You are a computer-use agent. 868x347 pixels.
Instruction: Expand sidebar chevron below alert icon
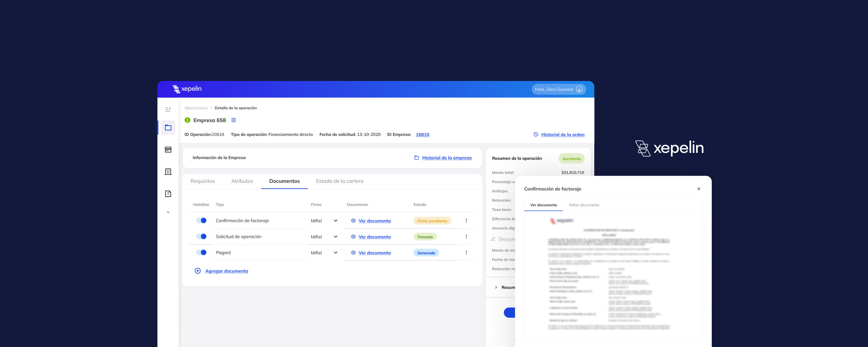coord(168,212)
